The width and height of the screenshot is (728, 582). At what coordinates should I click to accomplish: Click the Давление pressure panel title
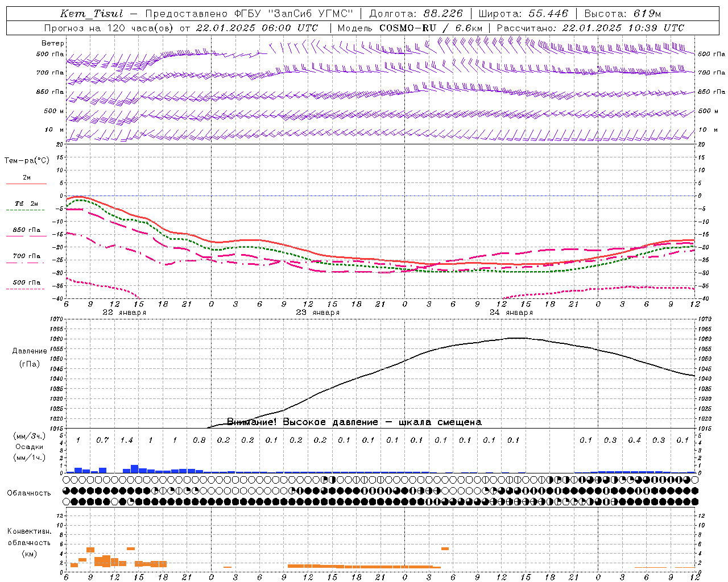tap(30, 351)
